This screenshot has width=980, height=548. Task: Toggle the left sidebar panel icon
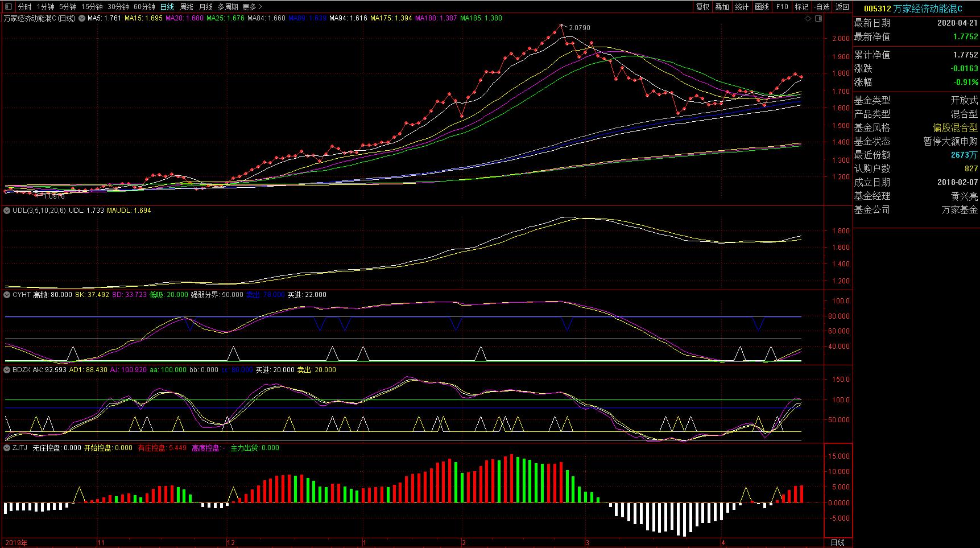(x=8, y=7)
